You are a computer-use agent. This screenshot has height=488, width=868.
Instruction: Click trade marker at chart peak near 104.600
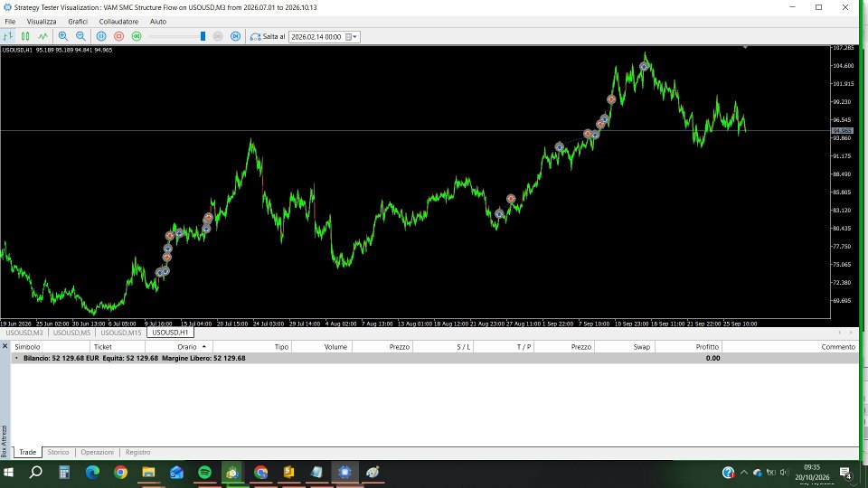pos(644,66)
